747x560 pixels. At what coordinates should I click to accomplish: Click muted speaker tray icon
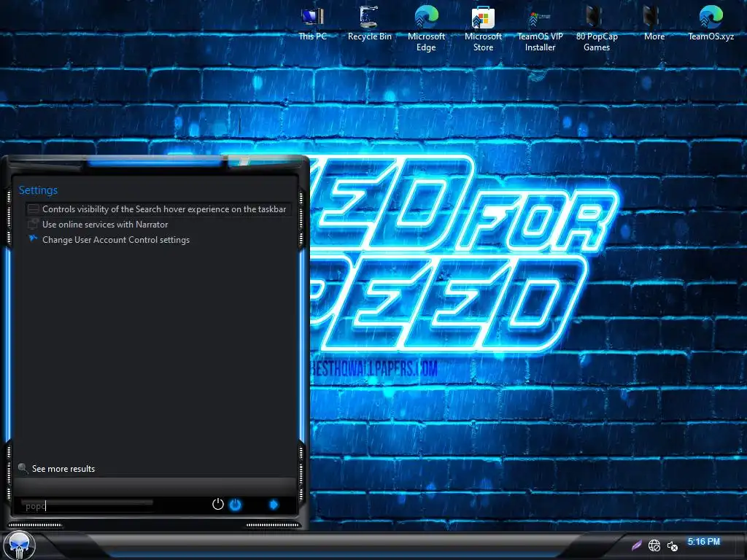[672, 545]
